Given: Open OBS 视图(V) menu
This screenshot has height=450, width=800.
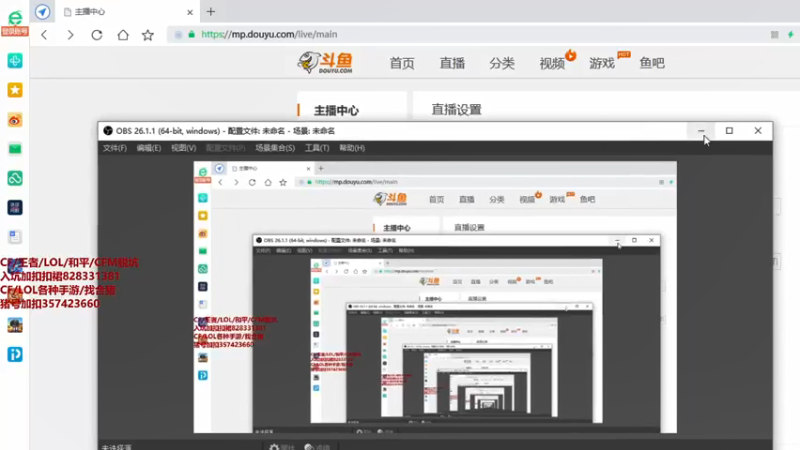Looking at the screenshot, I should pyautogui.click(x=183, y=148).
